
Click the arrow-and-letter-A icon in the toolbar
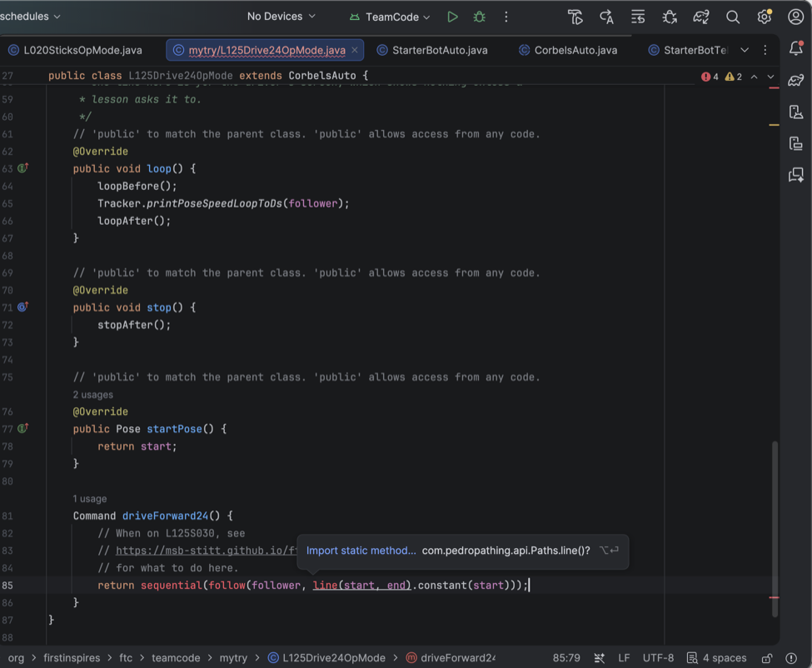tap(606, 17)
